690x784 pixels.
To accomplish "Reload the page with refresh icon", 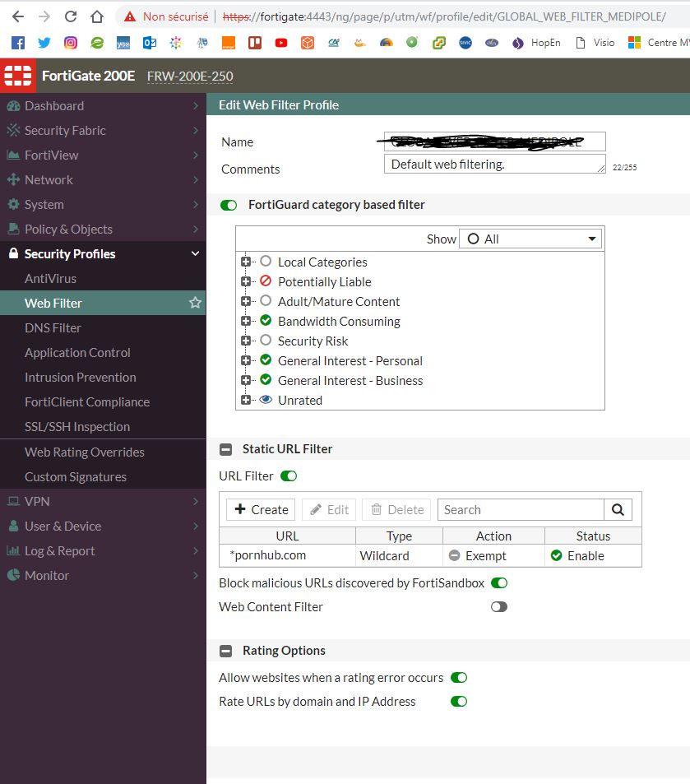I will (x=71, y=16).
